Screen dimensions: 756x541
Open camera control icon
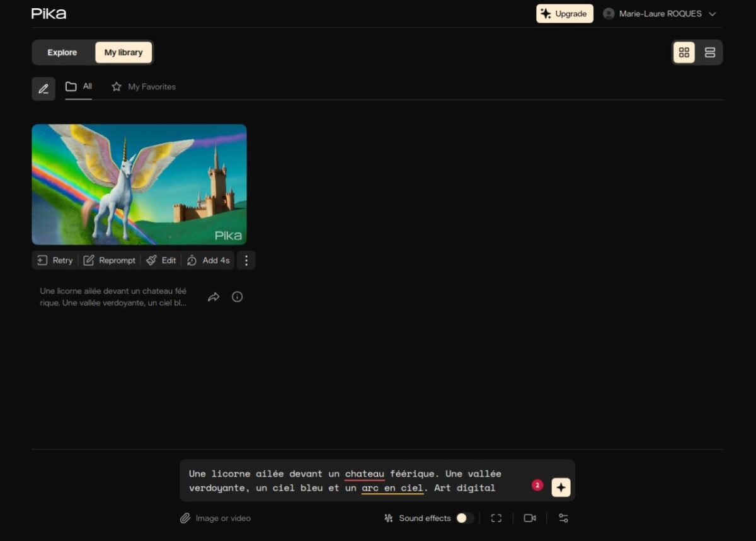530,518
